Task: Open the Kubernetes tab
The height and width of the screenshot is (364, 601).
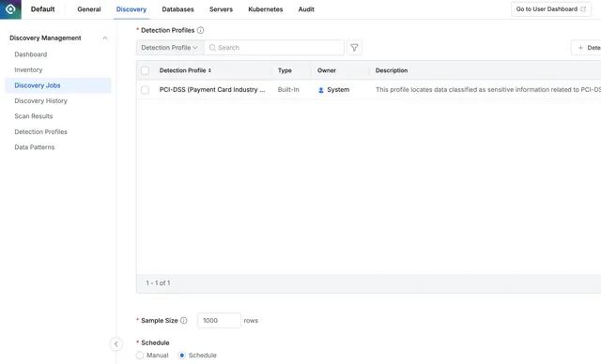Action: coord(265,9)
